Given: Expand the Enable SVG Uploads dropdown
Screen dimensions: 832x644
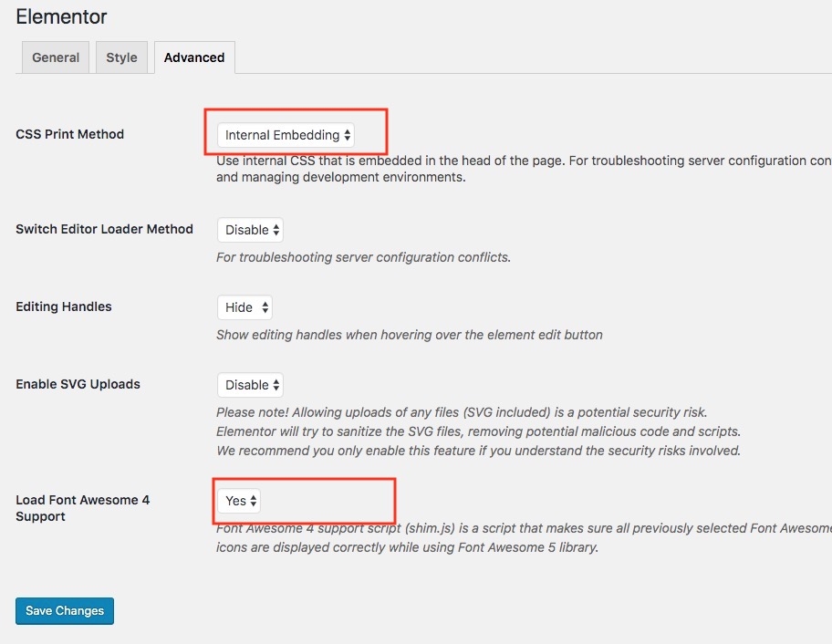Looking at the screenshot, I should [x=251, y=385].
